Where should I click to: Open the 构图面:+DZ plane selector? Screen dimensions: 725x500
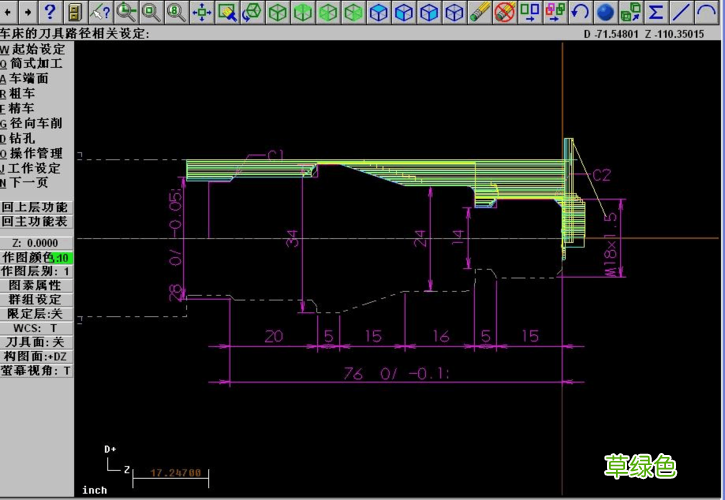36,357
